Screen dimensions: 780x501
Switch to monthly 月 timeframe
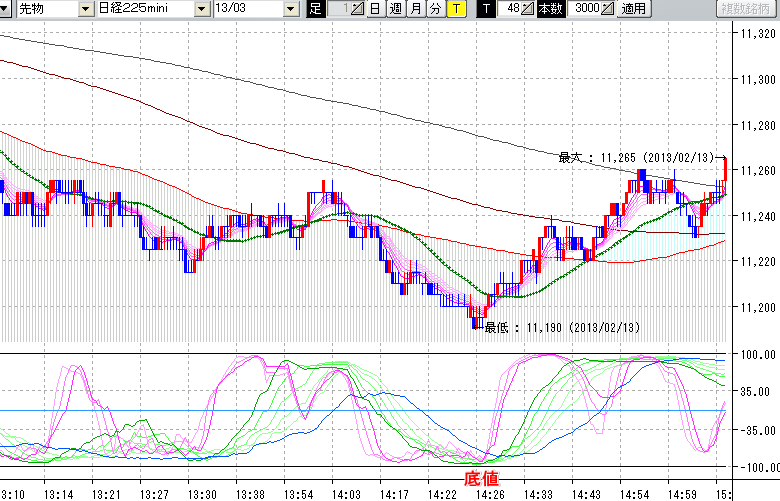pyautogui.click(x=415, y=9)
